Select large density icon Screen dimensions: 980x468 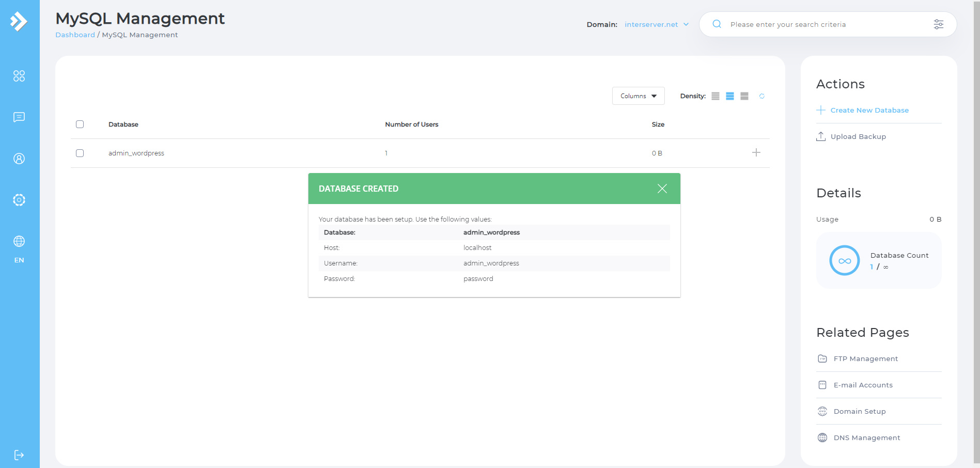point(744,96)
